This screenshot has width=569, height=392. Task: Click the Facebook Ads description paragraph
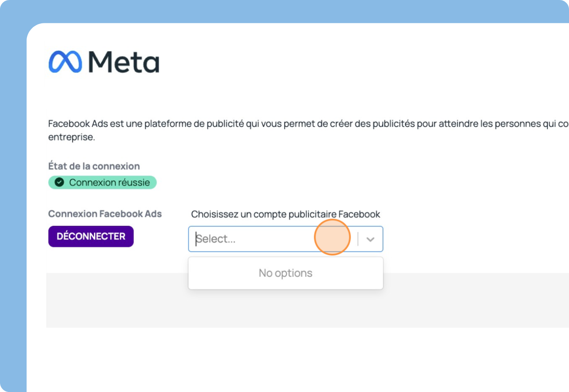coord(308,130)
